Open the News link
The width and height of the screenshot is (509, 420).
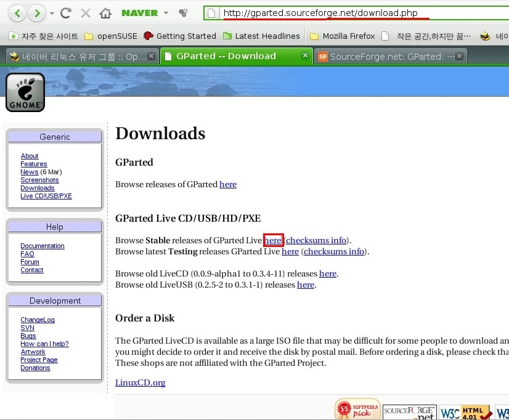click(30, 172)
